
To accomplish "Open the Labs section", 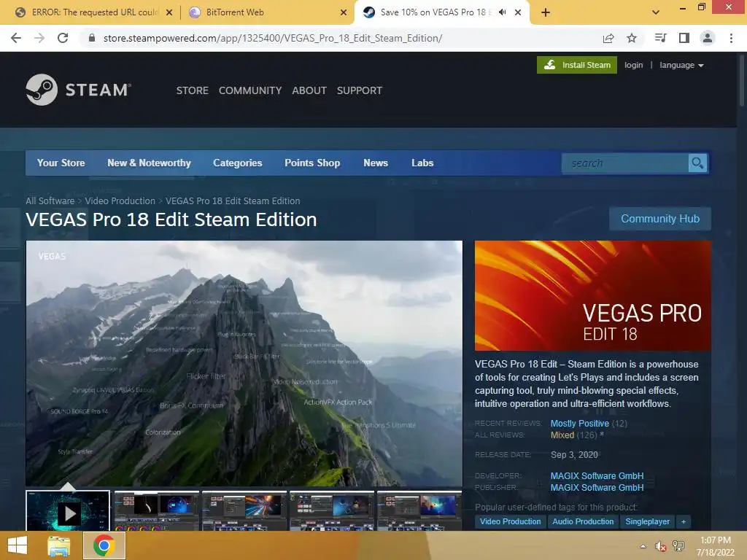I will [422, 163].
